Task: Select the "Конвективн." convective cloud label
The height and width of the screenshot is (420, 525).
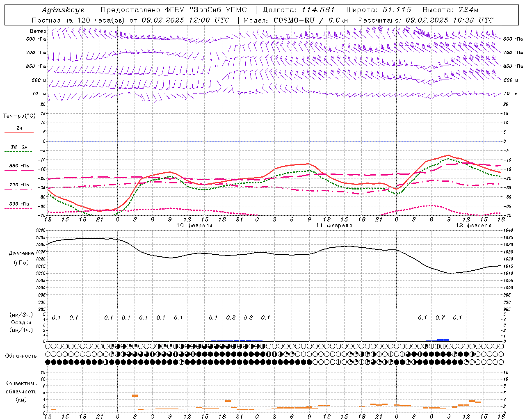Action: 21,383
